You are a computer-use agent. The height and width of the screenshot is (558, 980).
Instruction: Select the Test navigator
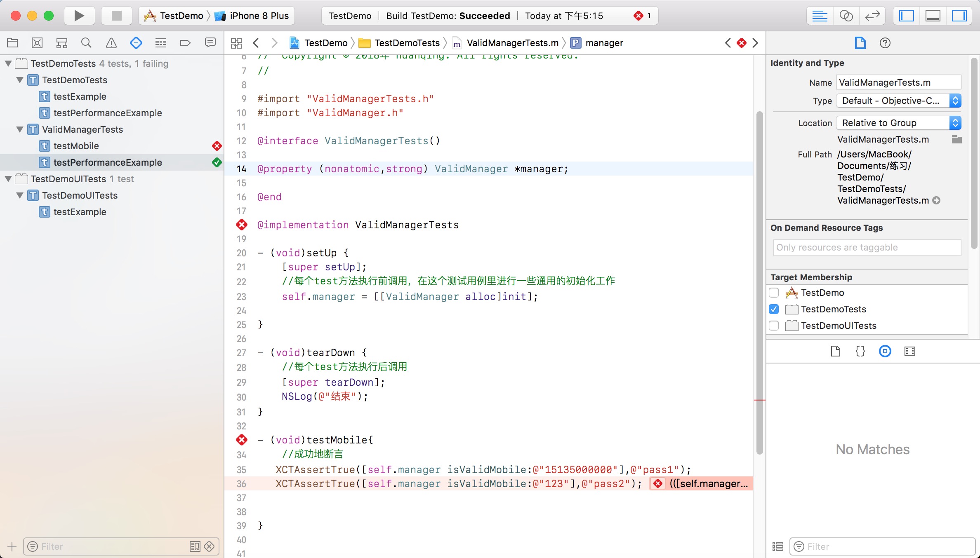[x=136, y=42]
